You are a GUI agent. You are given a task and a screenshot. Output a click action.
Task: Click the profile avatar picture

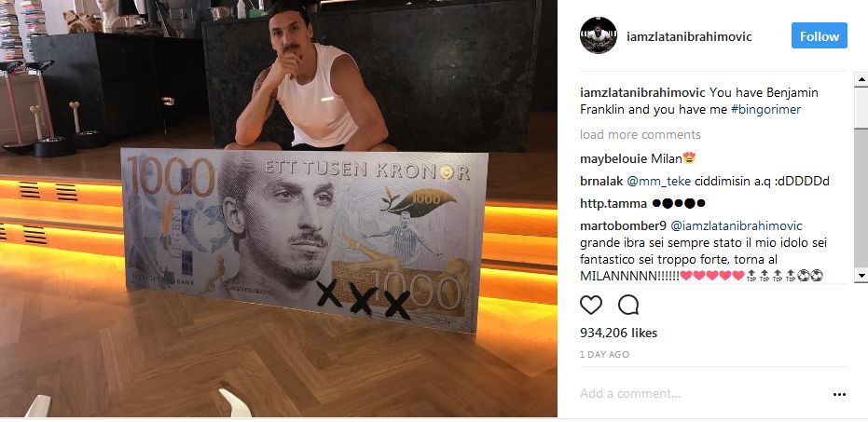coord(599,35)
